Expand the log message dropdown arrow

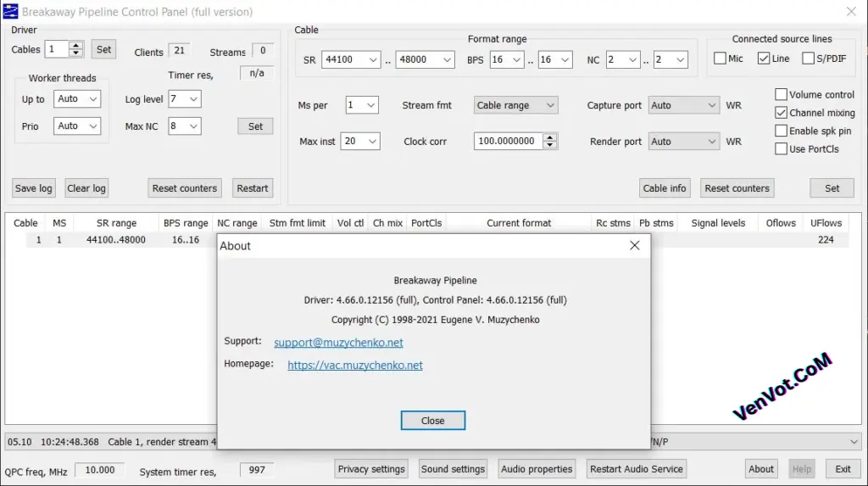854,442
